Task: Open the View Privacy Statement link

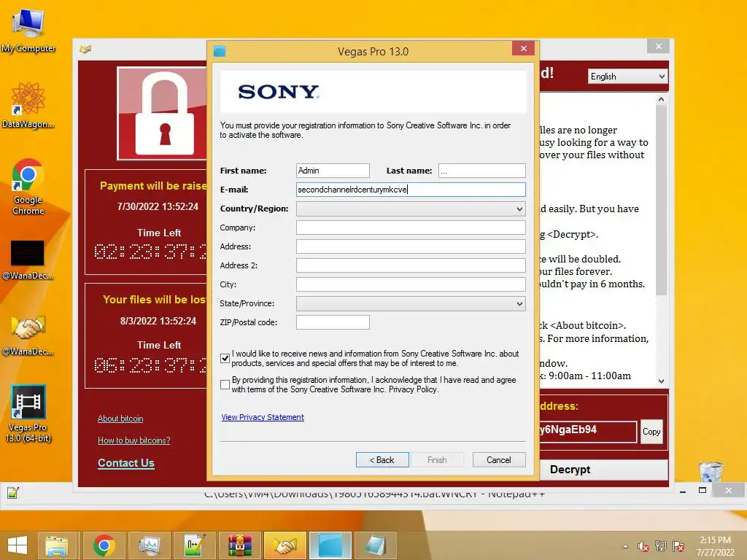Action: pos(263,417)
